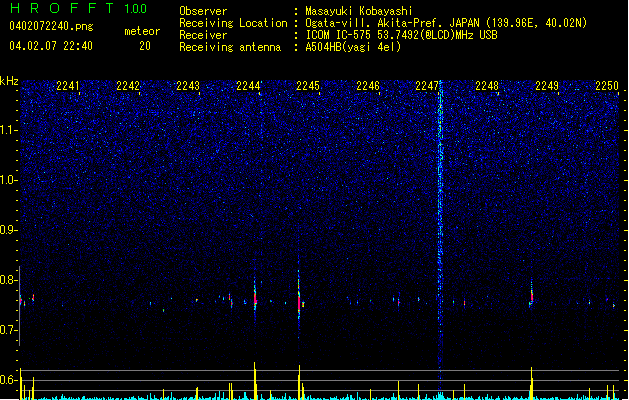Click the 2247 time marker
The height and width of the screenshot is (400, 629).
[x=427, y=86]
